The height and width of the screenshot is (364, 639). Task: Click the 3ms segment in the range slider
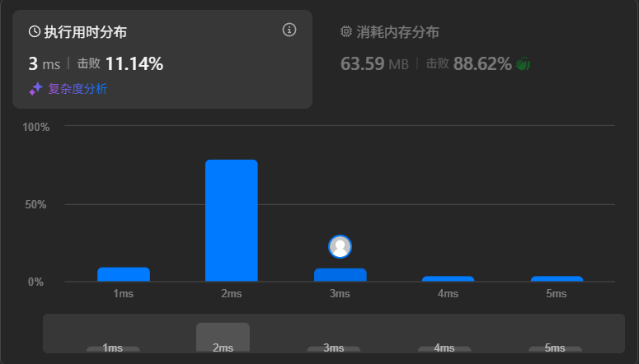334,349
